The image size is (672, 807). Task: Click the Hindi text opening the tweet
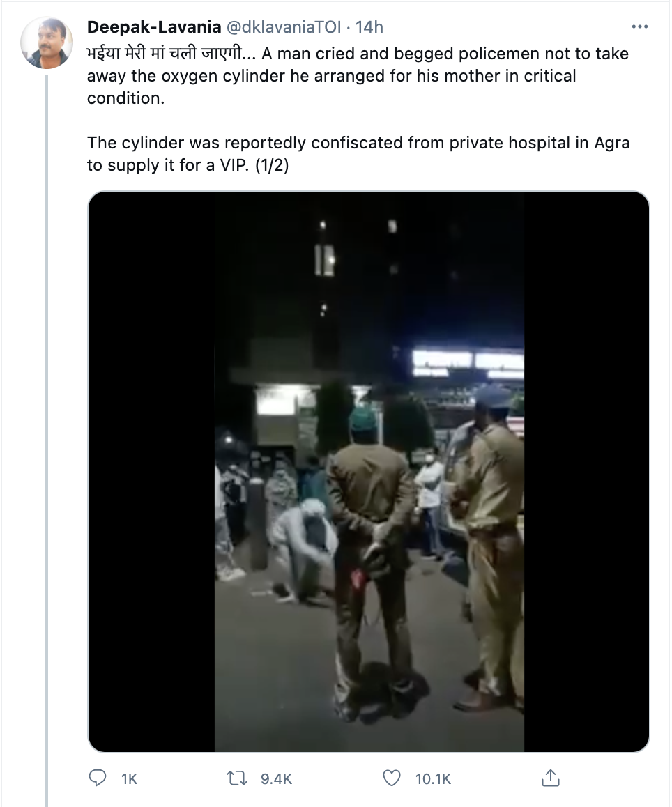coord(169,54)
